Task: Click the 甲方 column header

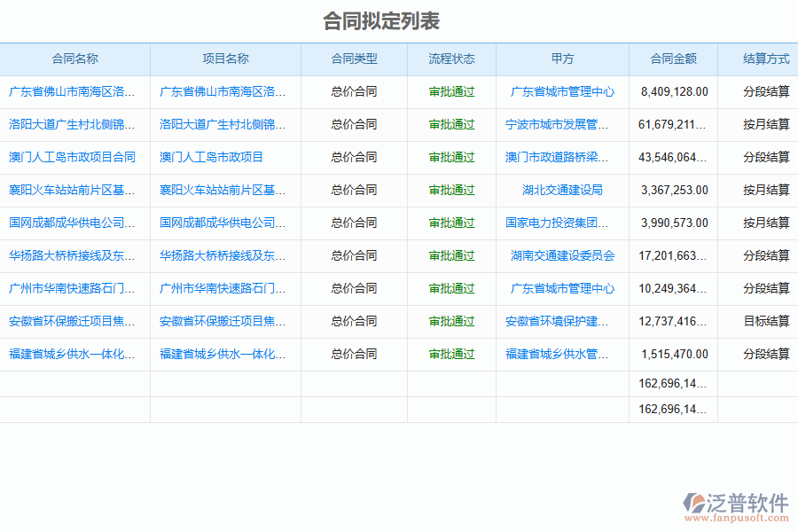Action: point(562,59)
